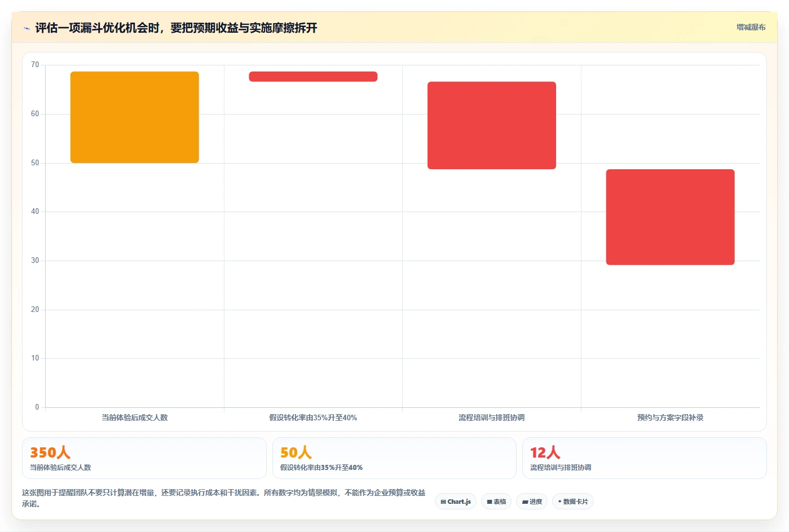Click the 数据卡片 tag chip
789x532 pixels.
point(573,502)
